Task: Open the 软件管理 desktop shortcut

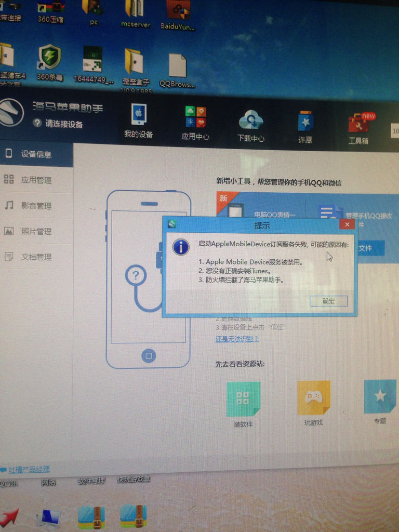Action: coord(91,481)
